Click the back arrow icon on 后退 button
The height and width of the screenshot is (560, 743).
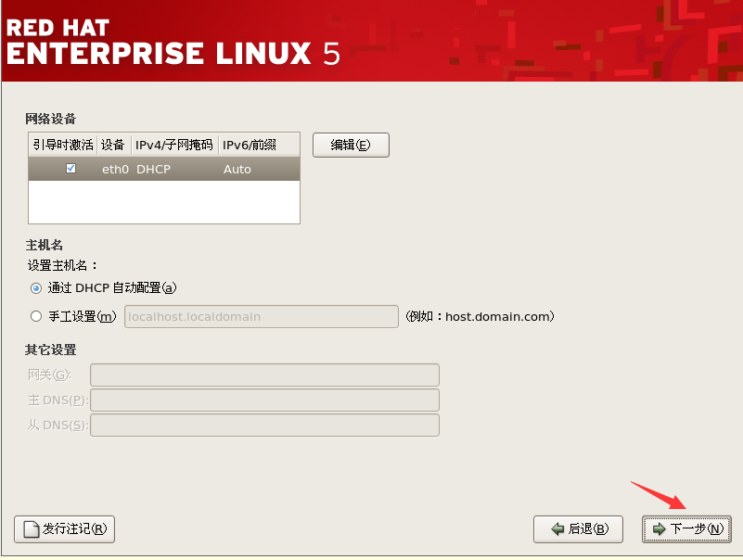click(557, 528)
